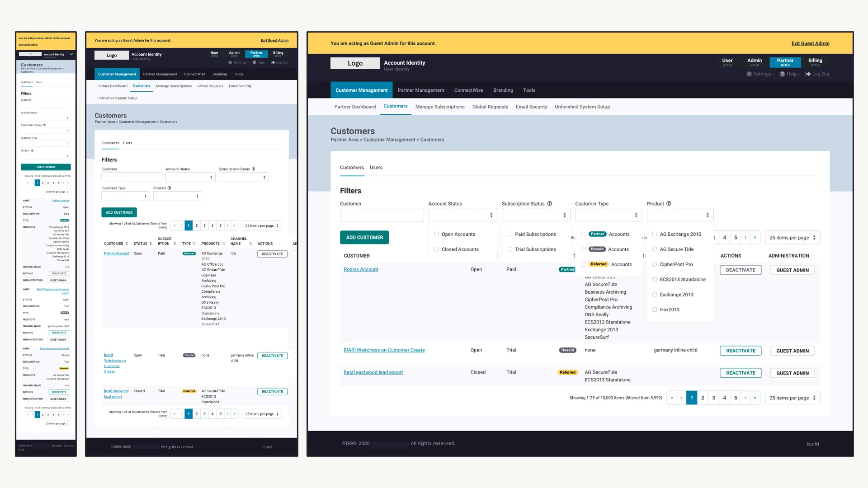
Task: Select the Referred Accounts checkbox
Action: (583, 265)
